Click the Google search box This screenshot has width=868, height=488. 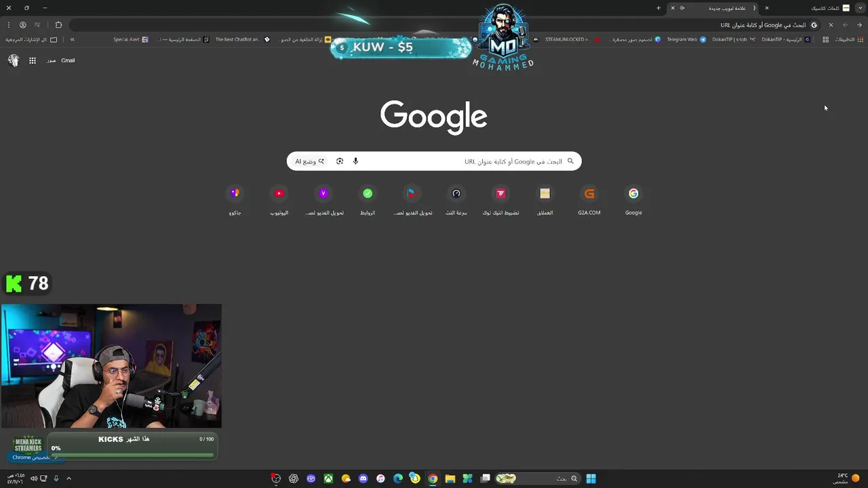coord(434,161)
